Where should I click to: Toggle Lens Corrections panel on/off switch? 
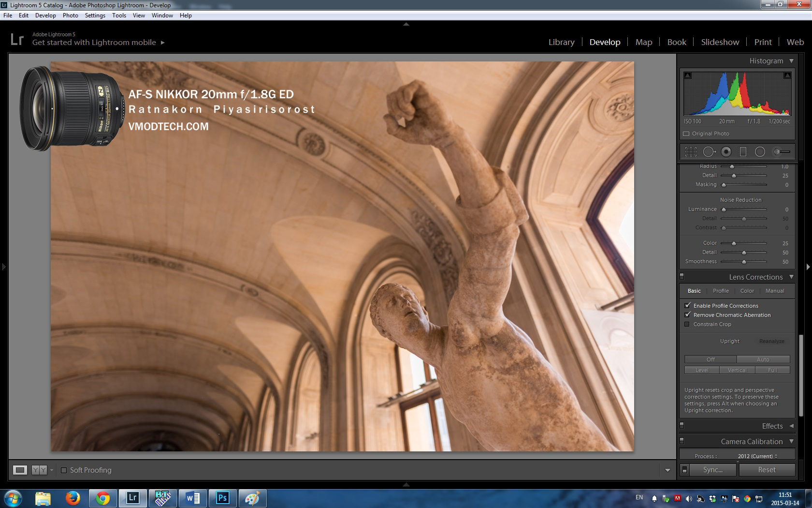click(x=682, y=277)
